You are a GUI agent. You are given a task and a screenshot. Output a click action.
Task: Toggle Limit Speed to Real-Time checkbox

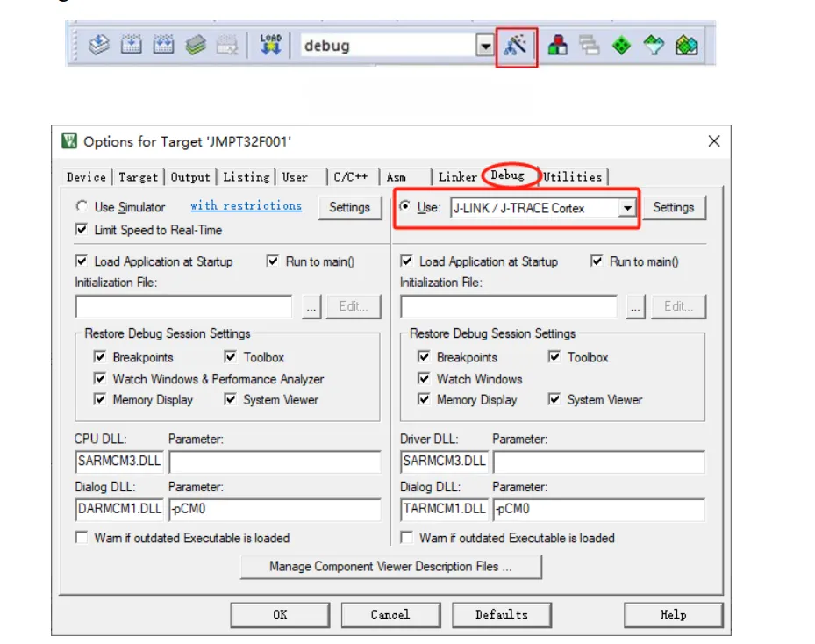(x=82, y=229)
